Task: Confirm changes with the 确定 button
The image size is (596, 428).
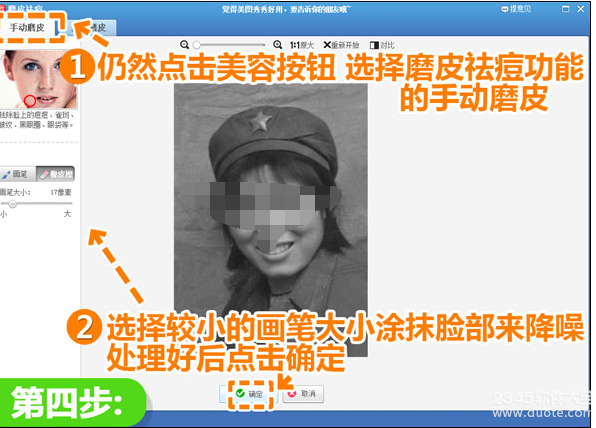Action: tap(249, 394)
